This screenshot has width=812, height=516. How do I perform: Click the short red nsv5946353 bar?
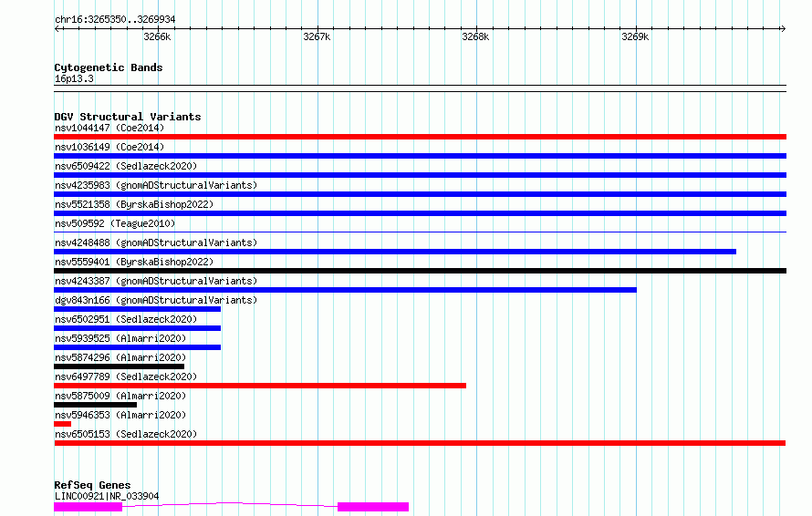point(63,424)
